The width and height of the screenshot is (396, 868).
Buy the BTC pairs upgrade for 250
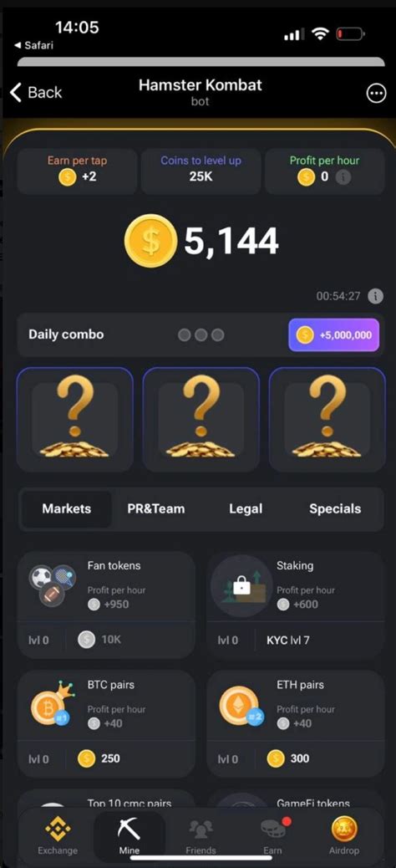click(106, 723)
